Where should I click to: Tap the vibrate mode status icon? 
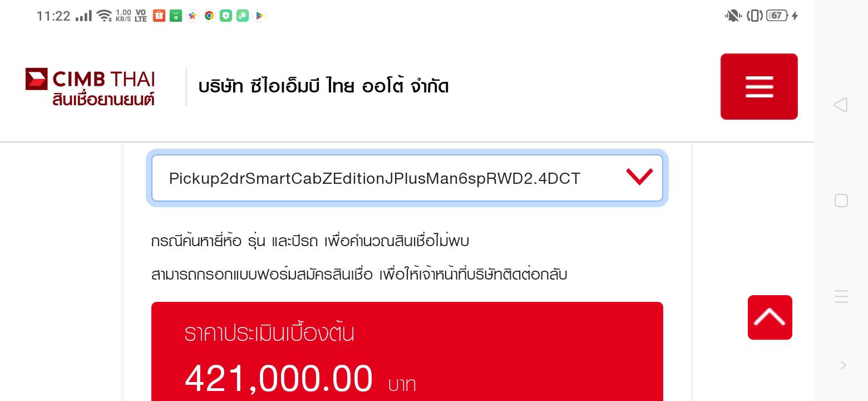point(754,16)
